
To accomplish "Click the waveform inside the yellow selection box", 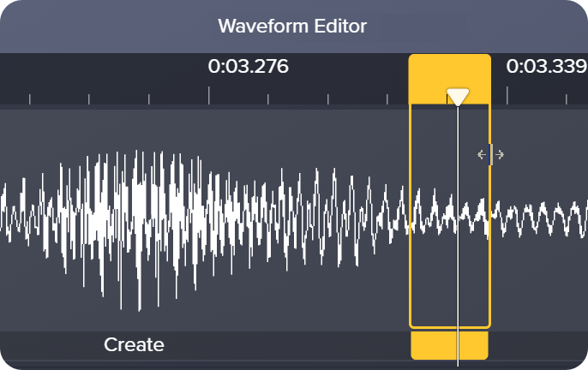I will (435, 214).
